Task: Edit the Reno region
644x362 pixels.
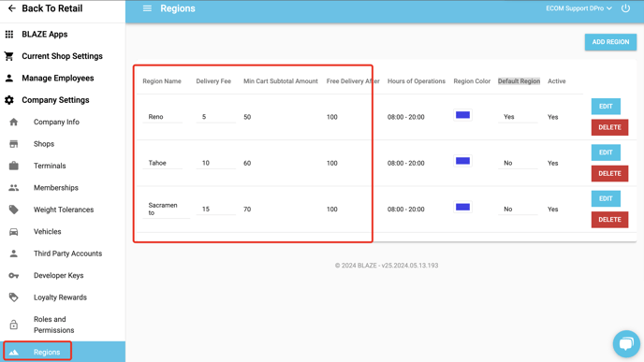Action: point(606,107)
